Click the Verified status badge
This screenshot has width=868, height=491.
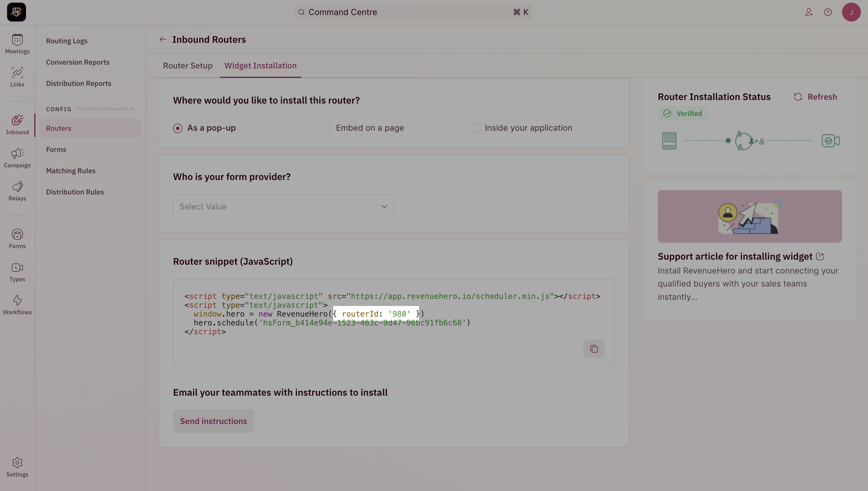point(682,114)
